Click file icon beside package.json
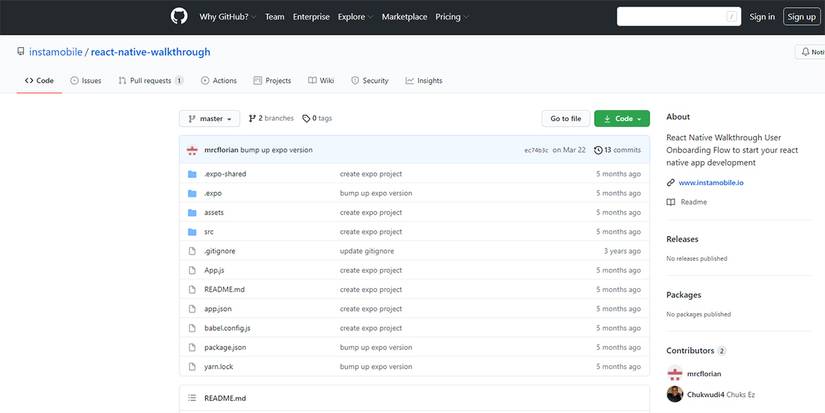 [x=192, y=348]
